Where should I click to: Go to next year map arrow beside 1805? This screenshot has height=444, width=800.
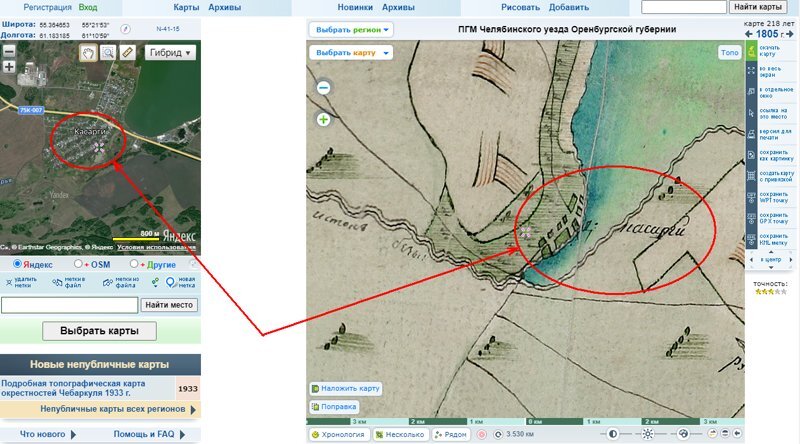790,34
